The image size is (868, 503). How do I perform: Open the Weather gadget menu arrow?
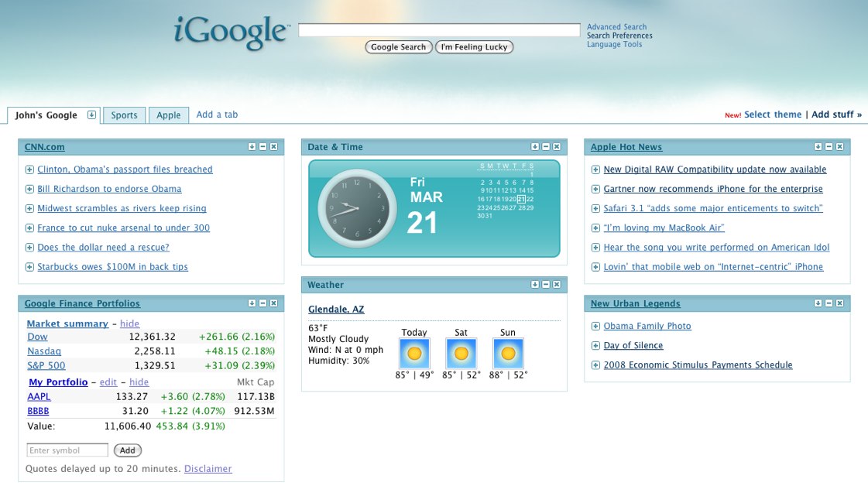[x=535, y=285]
